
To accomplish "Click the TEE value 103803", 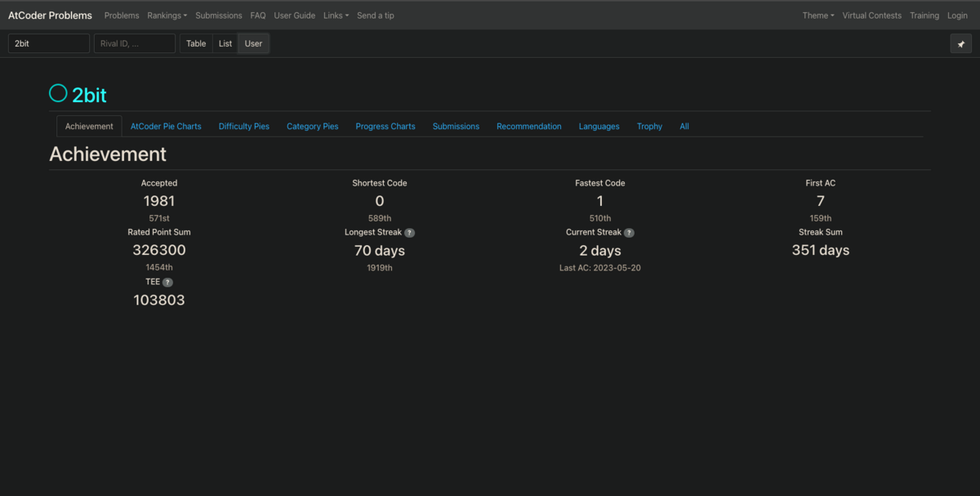I will tap(159, 300).
